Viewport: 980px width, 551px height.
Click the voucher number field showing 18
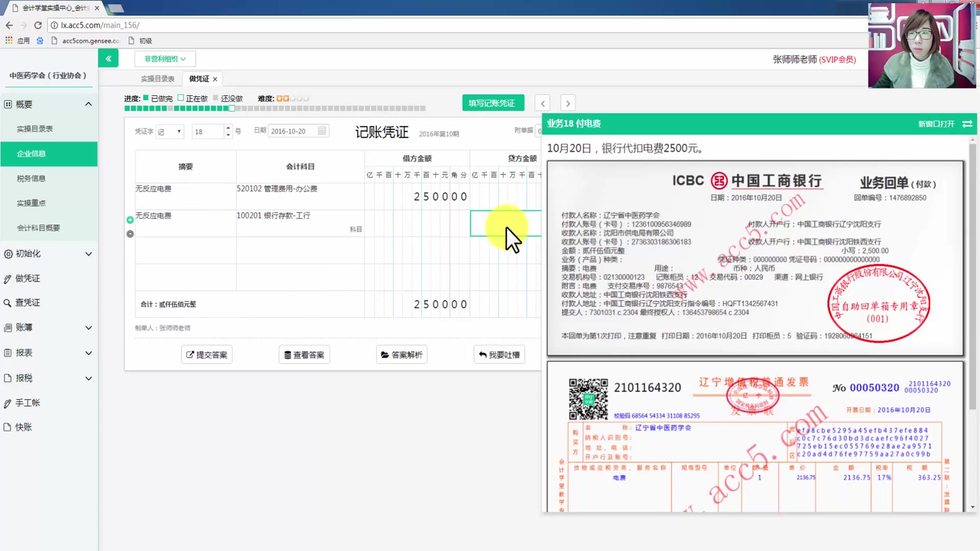[x=207, y=131]
